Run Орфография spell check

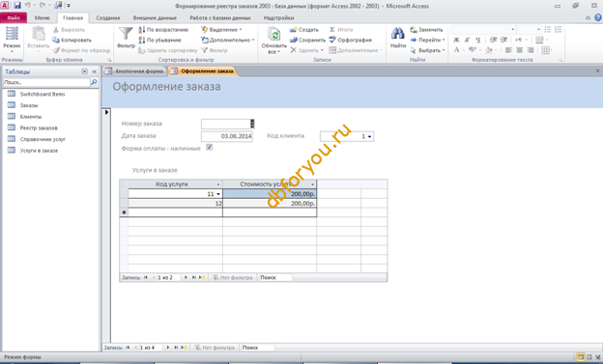click(351, 40)
